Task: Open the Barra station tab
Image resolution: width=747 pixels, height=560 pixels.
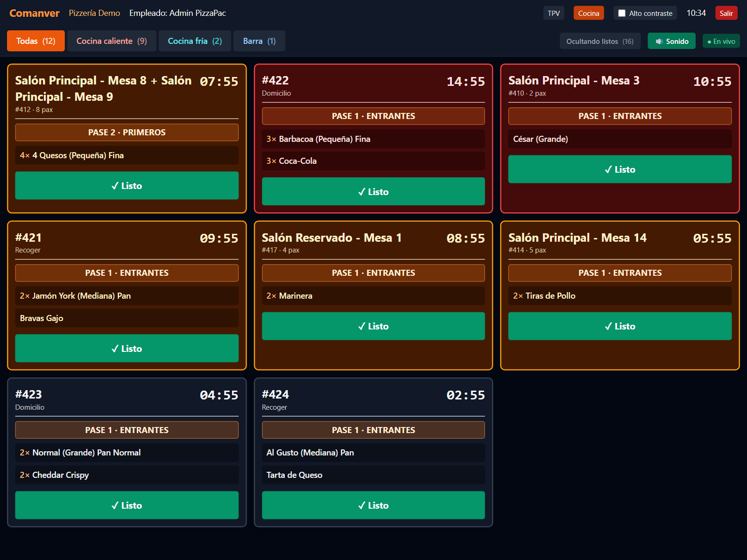Action: [259, 41]
